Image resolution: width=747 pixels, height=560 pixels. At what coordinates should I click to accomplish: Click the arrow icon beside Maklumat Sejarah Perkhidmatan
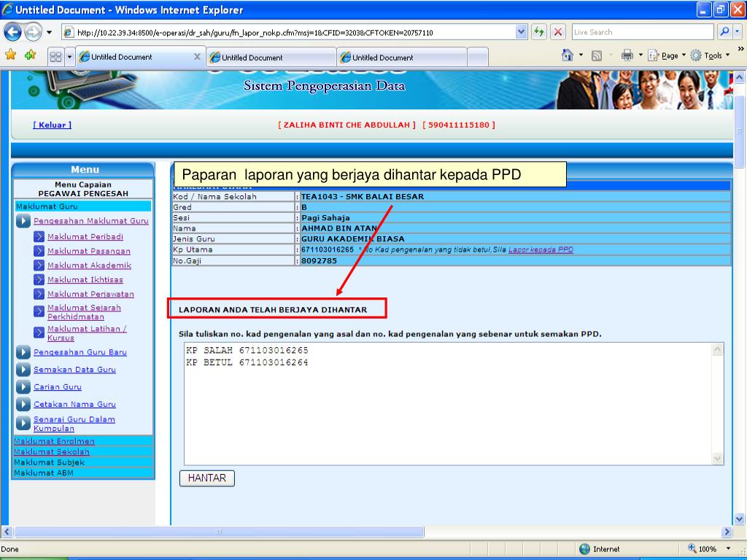(x=39, y=311)
